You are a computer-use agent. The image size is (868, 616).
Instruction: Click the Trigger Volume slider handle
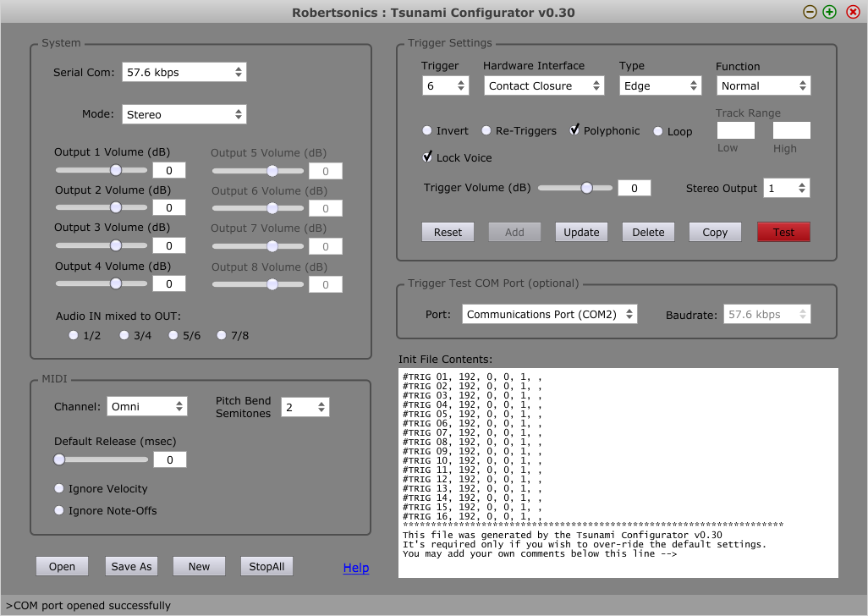(x=587, y=188)
